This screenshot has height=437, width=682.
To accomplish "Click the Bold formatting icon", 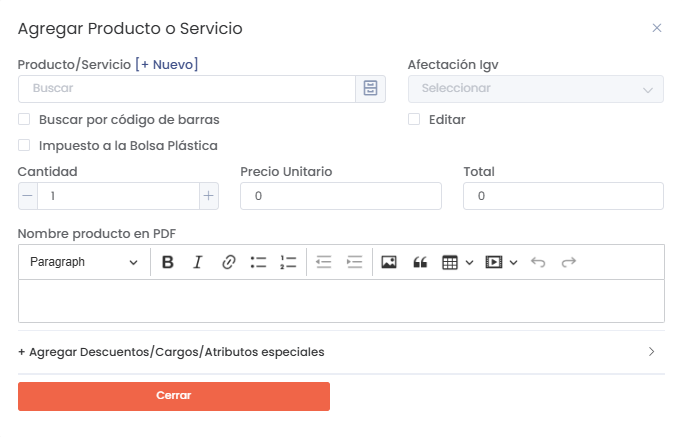I will (x=168, y=262).
